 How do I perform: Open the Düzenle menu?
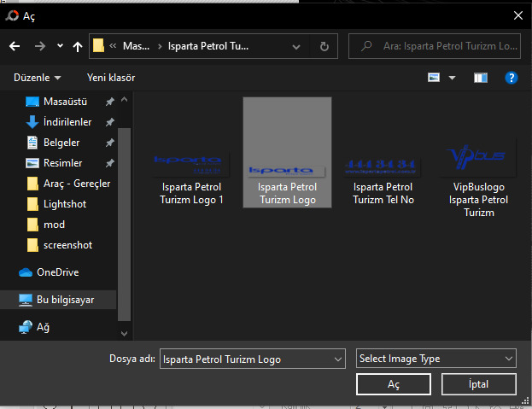click(37, 78)
